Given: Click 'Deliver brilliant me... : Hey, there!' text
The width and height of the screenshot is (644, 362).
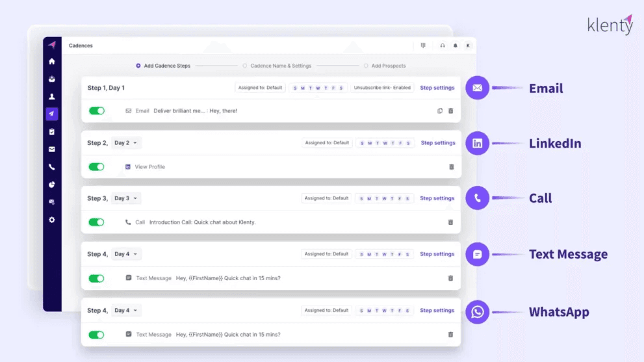Looking at the screenshot, I should tap(195, 110).
